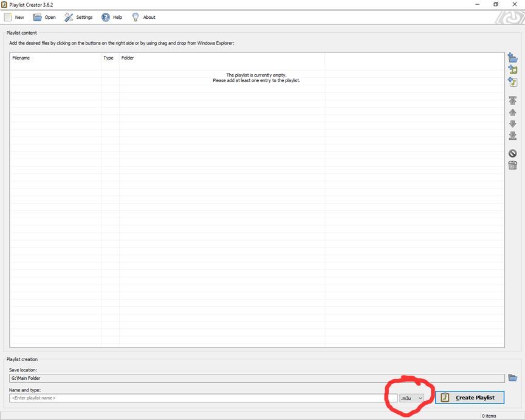Click the add existing playlist icon
525x420 pixels.
[512, 82]
